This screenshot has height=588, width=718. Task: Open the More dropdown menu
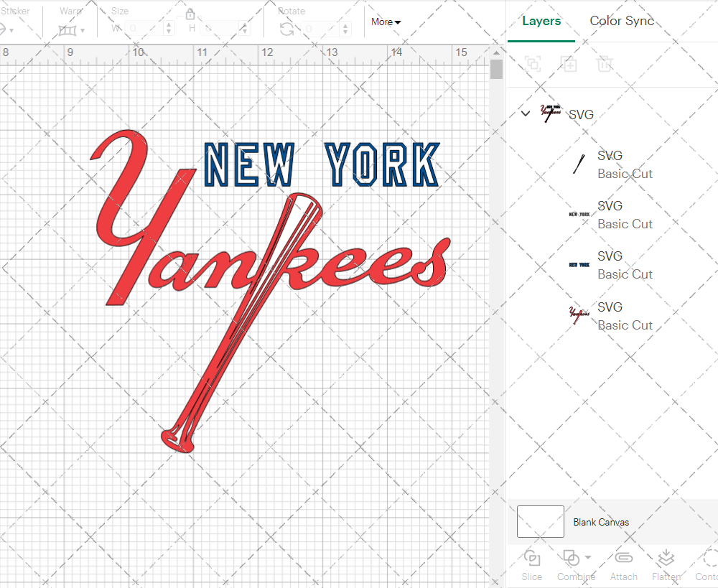point(386,22)
